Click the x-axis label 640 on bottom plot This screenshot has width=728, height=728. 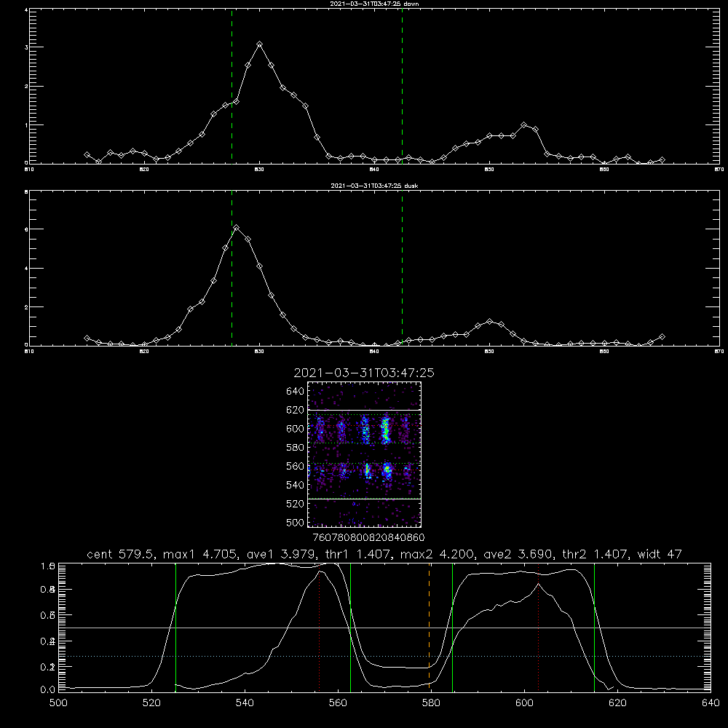coord(711,703)
